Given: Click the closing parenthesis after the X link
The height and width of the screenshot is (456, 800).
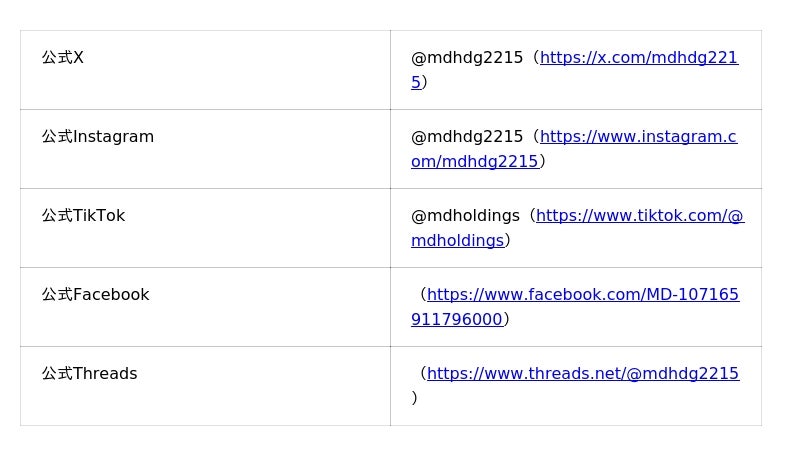Looking at the screenshot, I should pyautogui.click(x=425, y=83).
